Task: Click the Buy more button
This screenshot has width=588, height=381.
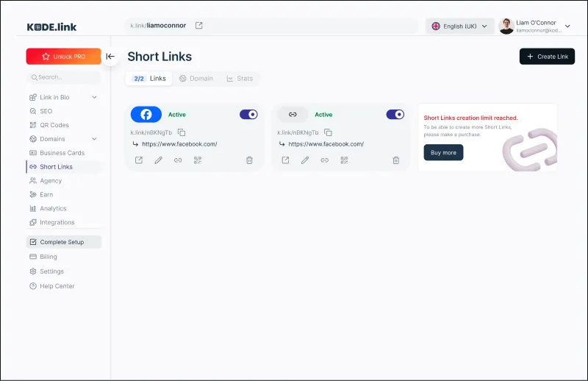Action: (x=443, y=152)
